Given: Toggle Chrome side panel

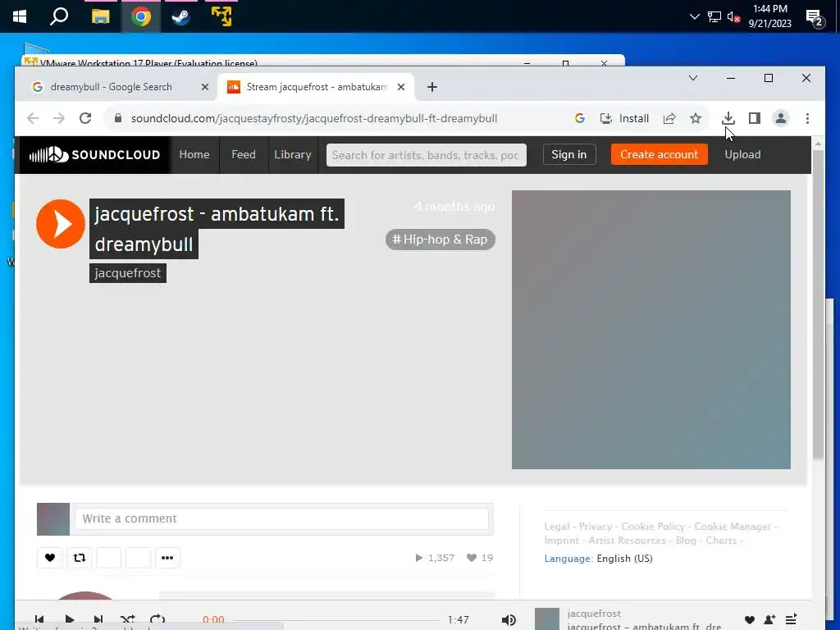Looking at the screenshot, I should pyautogui.click(x=755, y=118).
